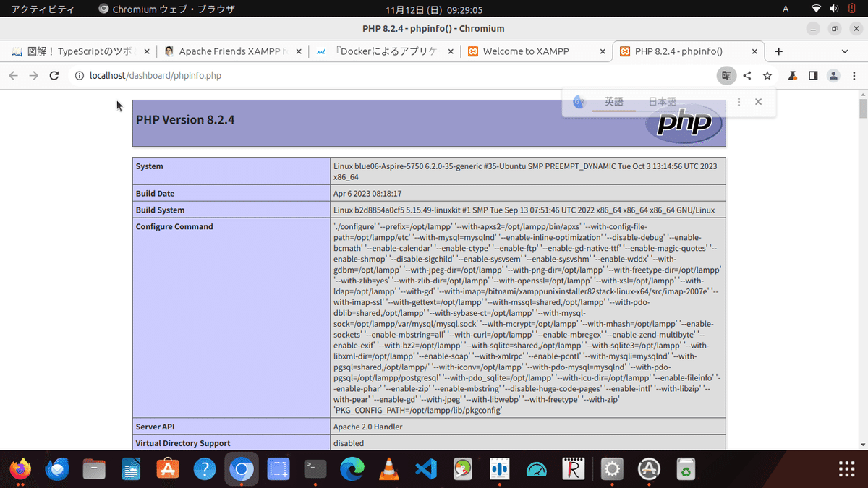Click the Google Translate icon in address bar

point(726,75)
